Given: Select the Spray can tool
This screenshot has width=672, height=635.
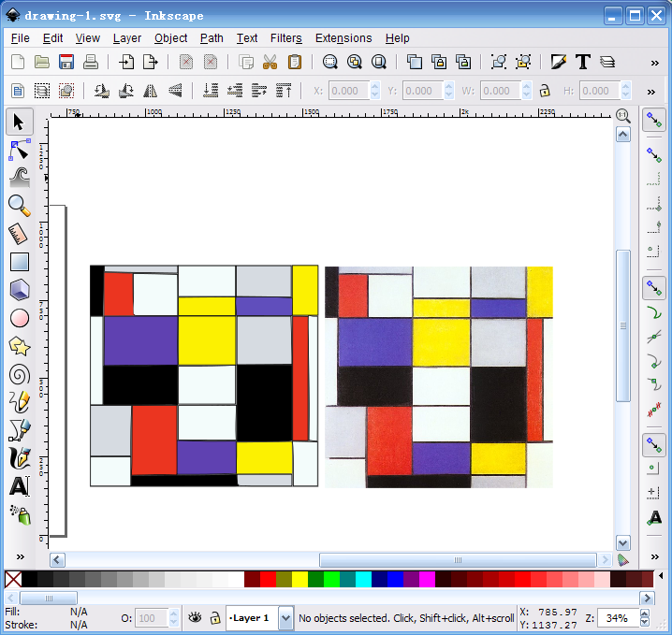Looking at the screenshot, I should coord(20,515).
